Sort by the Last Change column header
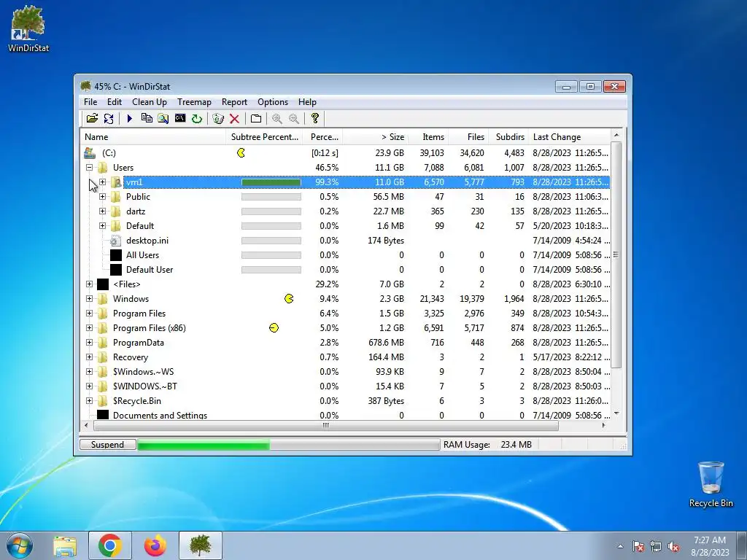Viewport: 747px width, 560px height. click(570, 137)
